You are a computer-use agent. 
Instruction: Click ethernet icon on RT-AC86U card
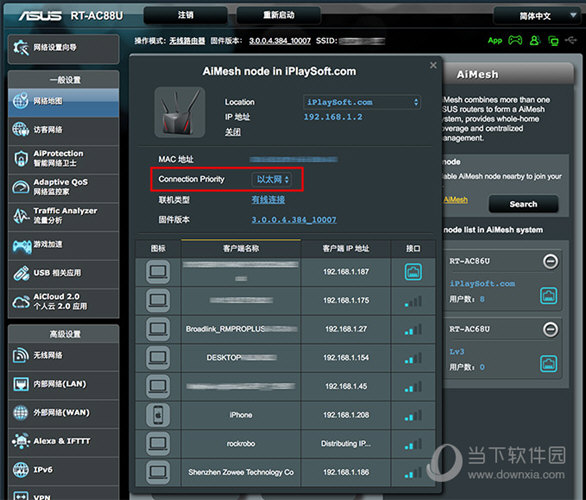click(x=549, y=296)
